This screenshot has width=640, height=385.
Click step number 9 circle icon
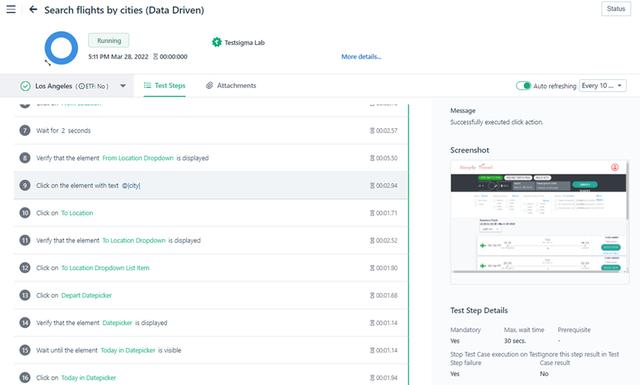[x=25, y=185]
